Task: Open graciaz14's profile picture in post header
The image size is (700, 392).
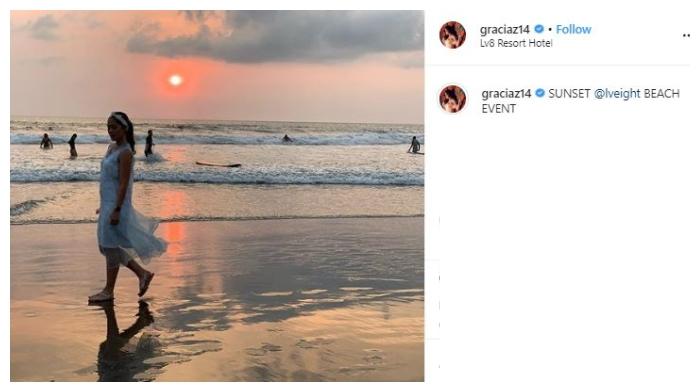Action: pos(452,35)
